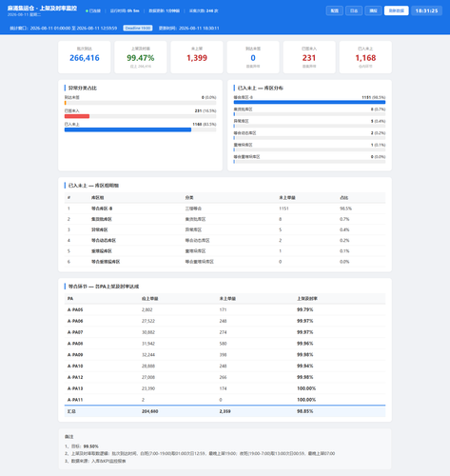450x476 pixels.
Task: Click the 2,802 value in A-PA05 row
Action: tap(147, 309)
